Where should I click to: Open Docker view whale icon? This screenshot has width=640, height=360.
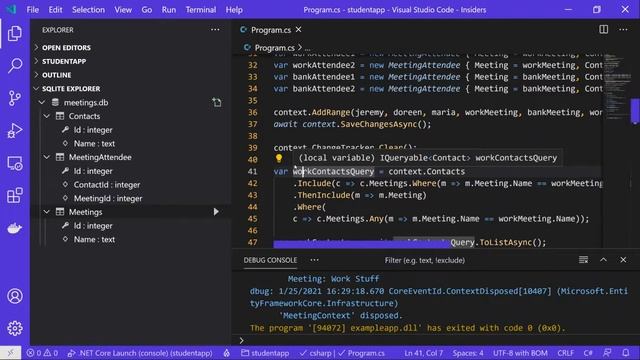coord(15,228)
